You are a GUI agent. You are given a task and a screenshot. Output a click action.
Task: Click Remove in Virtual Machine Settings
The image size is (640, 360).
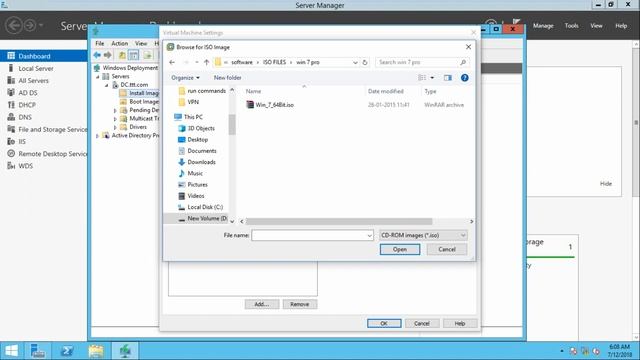[x=300, y=304]
